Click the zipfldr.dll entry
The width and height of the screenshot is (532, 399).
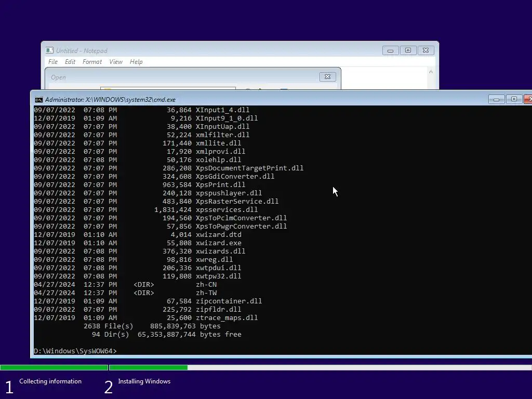pos(218,310)
